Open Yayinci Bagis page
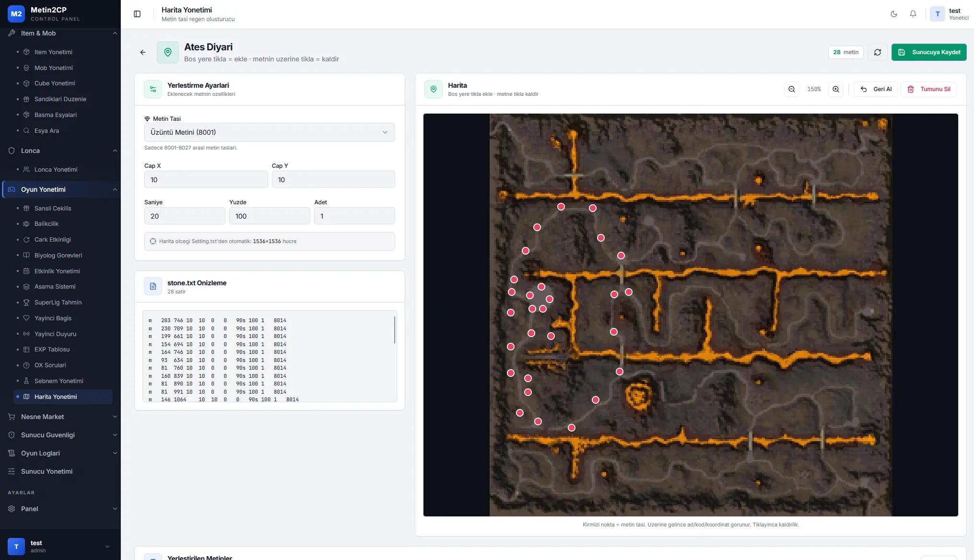Screen dimensions: 974x560 coord(53,318)
